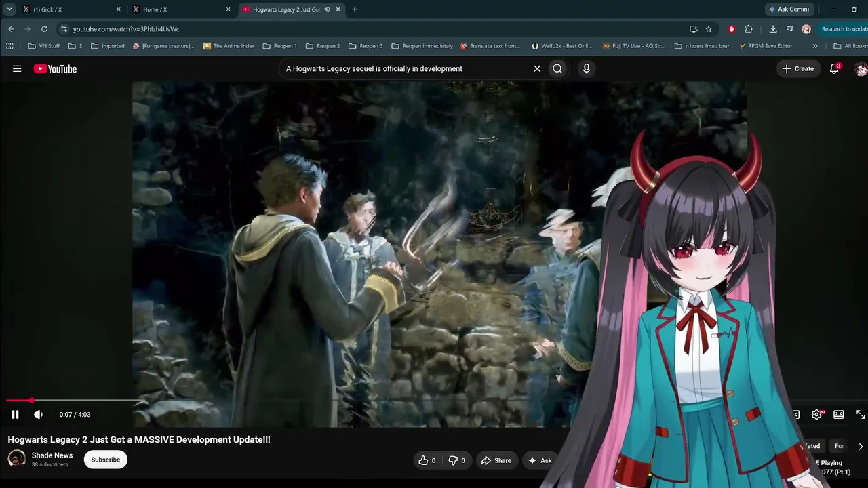Share this video
The height and width of the screenshot is (488, 868).
tap(496, 460)
